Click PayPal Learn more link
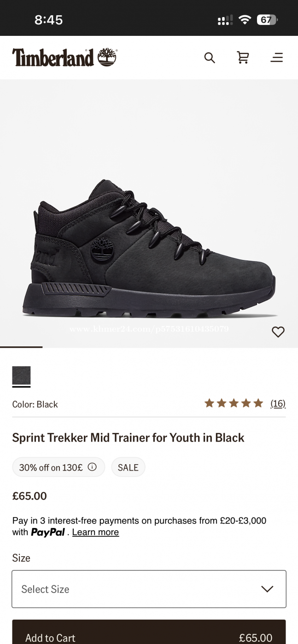Screen dimensions: 298x644 tap(95, 532)
